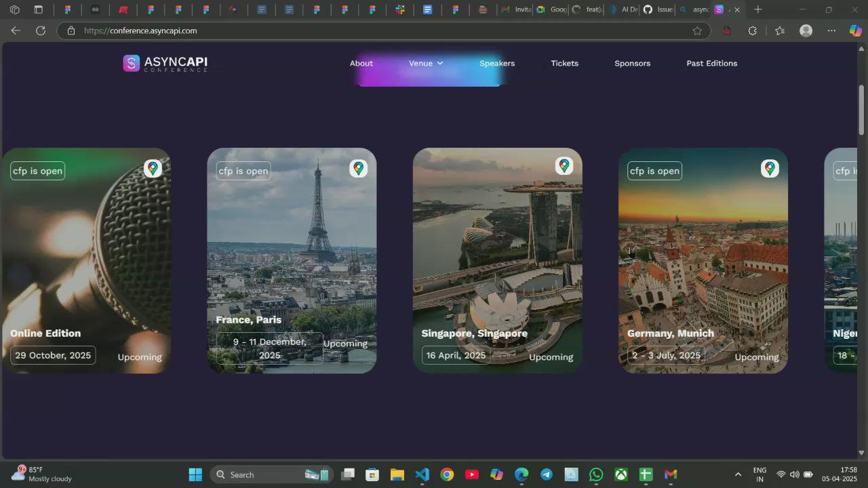Open the Copilot sidebar icon
Viewport: 868px width, 488px height.
coord(854,30)
